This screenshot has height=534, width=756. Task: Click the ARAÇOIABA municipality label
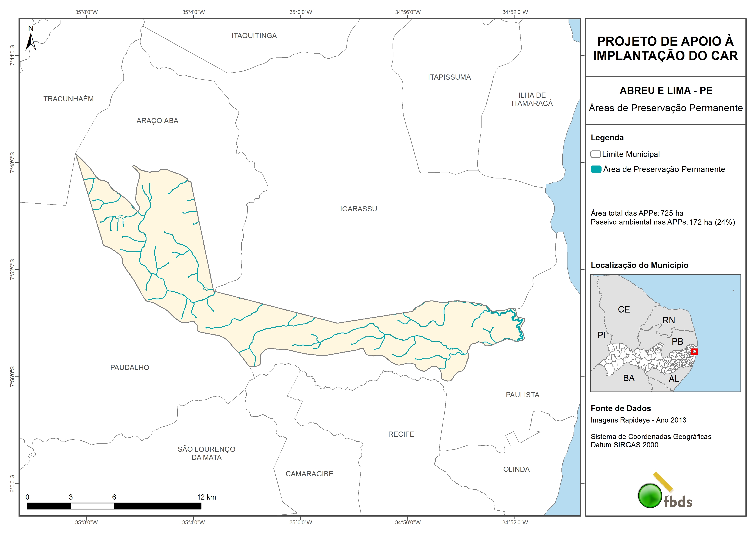pyautogui.click(x=157, y=121)
